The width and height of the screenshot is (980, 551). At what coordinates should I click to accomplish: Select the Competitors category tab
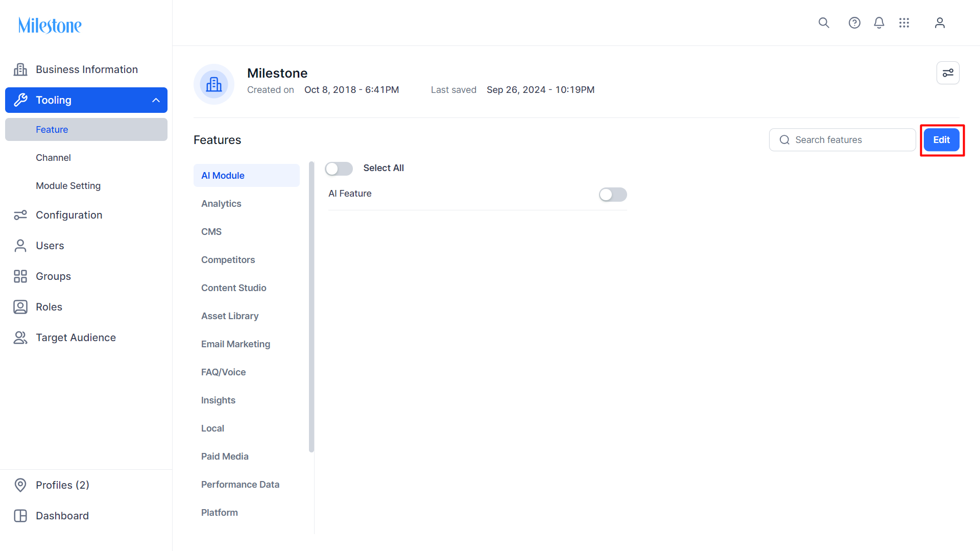[x=247, y=260]
